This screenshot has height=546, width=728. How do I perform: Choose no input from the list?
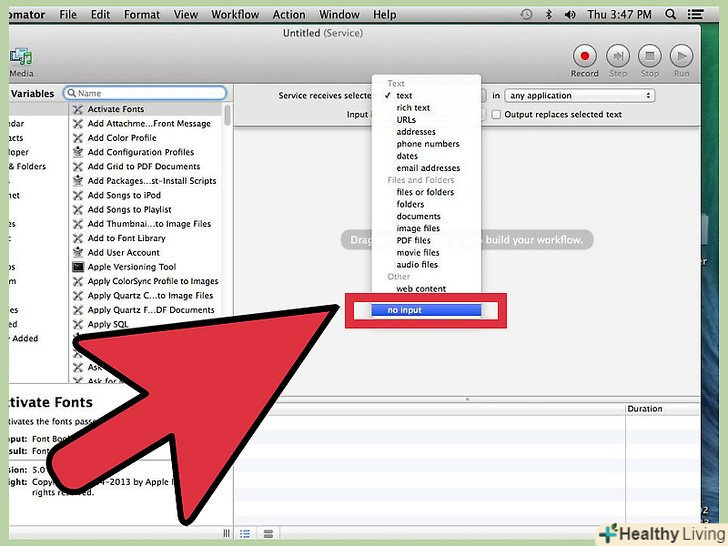(x=426, y=310)
